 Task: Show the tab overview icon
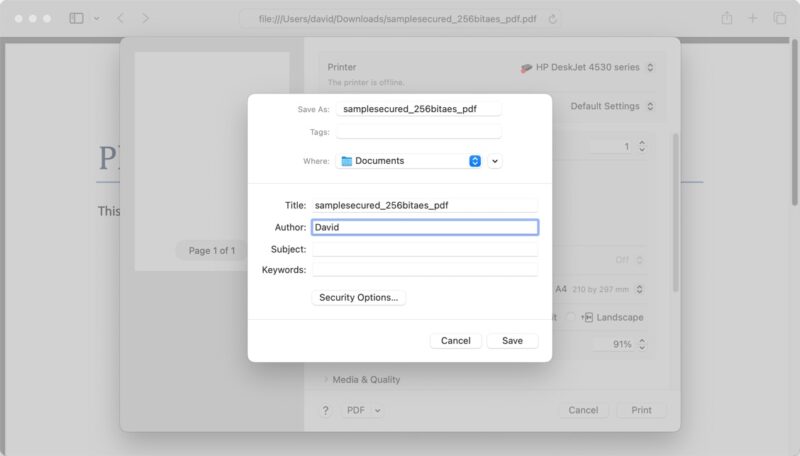(x=779, y=18)
